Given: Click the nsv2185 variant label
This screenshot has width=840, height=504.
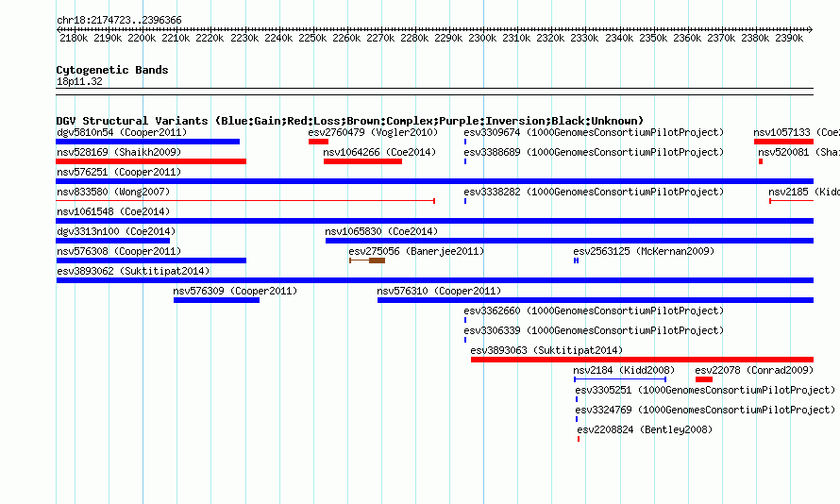Looking at the screenshot, I should [803, 192].
